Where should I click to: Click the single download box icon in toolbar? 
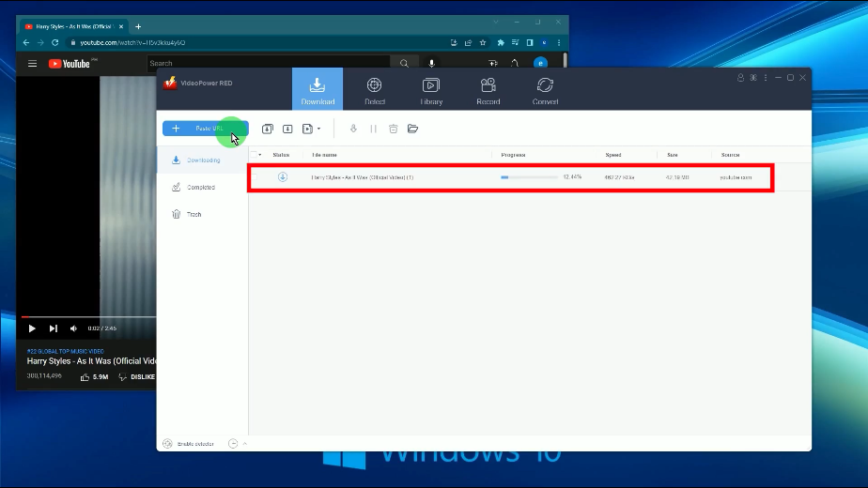(287, 129)
